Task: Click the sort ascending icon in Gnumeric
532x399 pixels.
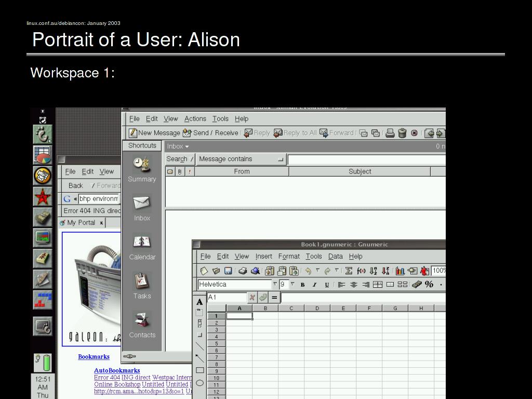Action: (x=374, y=271)
